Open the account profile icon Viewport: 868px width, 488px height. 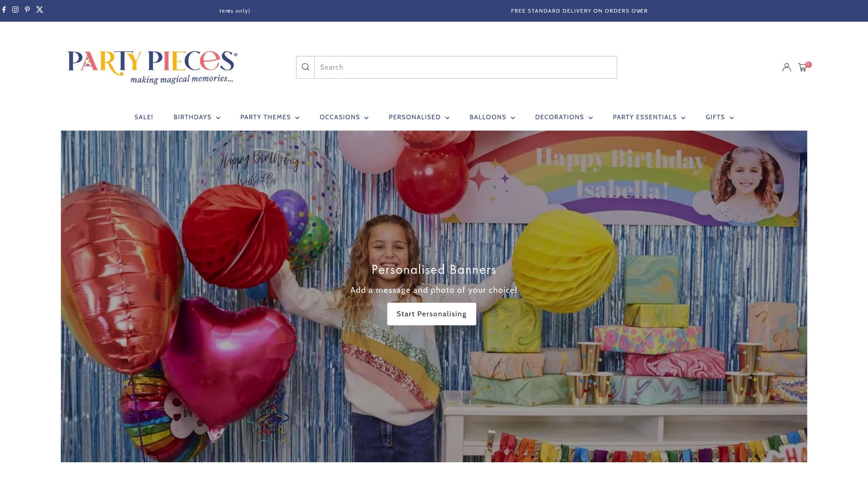786,67
